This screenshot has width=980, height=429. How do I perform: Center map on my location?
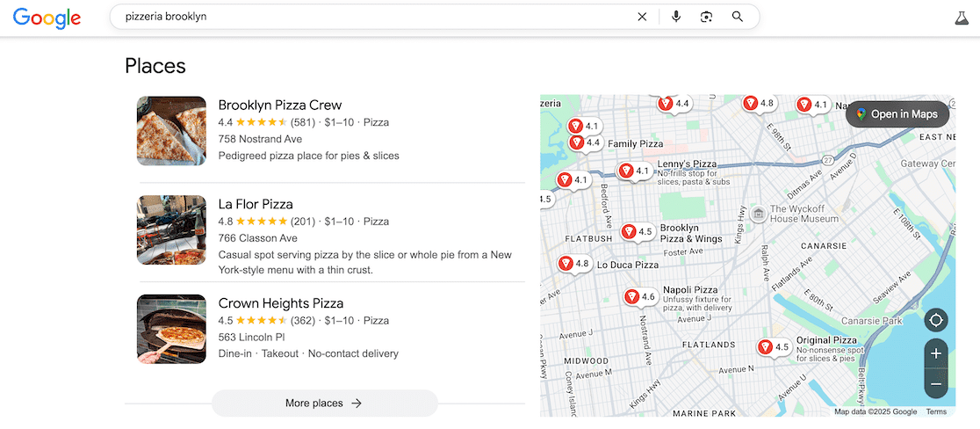(936, 320)
